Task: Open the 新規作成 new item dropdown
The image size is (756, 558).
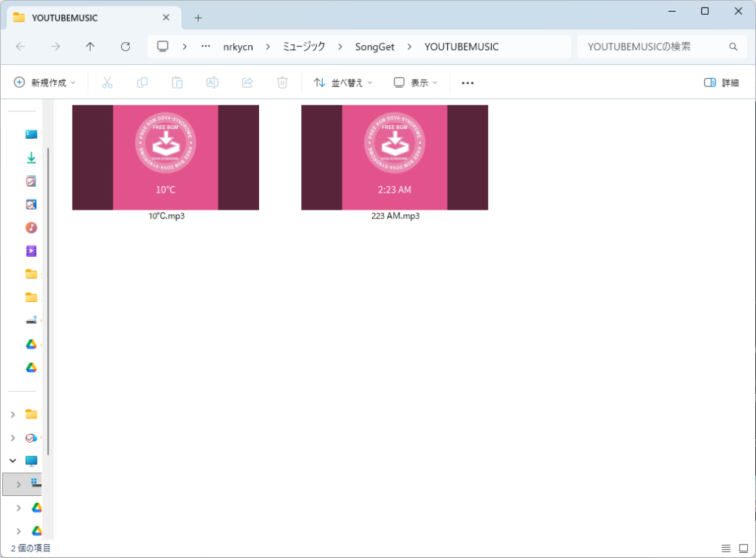Action: coord(45,83)
